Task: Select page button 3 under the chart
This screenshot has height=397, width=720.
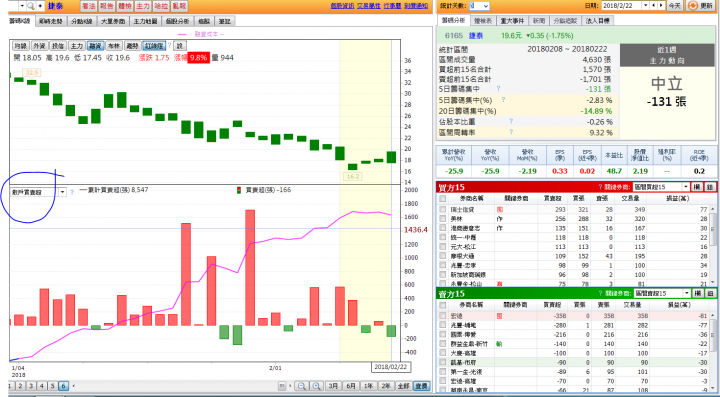Action: (31, 386)
